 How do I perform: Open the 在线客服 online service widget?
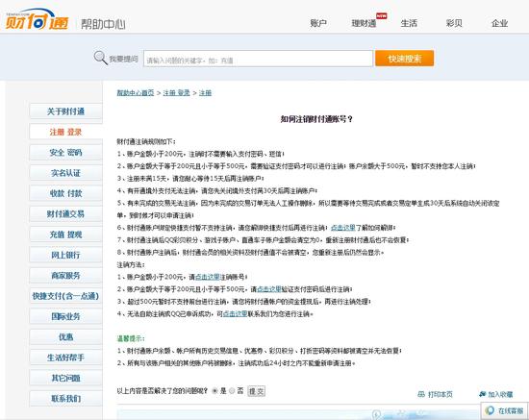504,410
